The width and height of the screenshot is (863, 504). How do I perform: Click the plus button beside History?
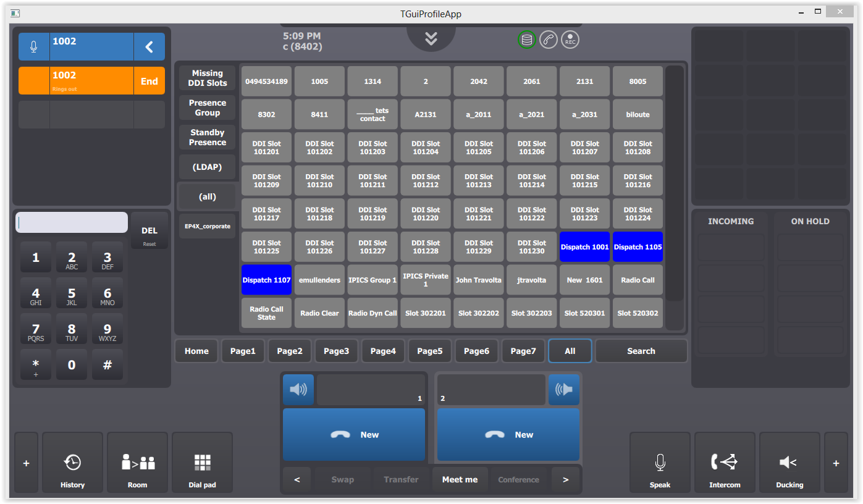pos(26,463)
